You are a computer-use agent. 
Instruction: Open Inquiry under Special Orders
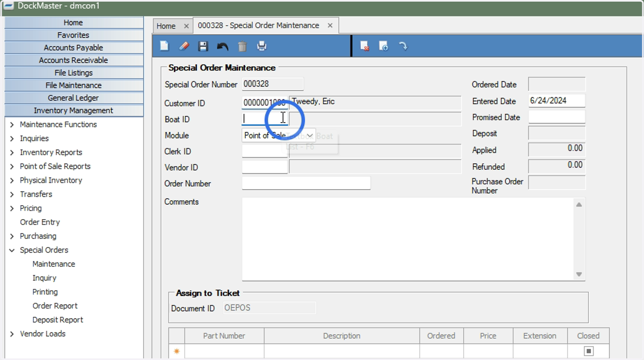pos(44,278)
